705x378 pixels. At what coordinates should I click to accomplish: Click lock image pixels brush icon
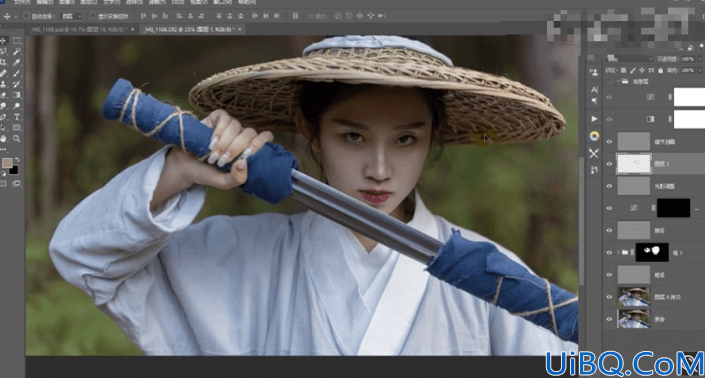[x=633, y=71]
